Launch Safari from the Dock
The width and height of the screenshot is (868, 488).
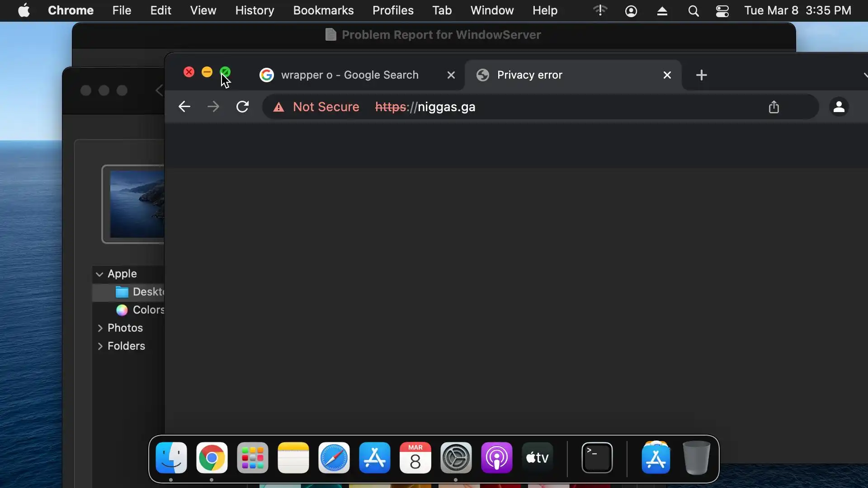point(334,458)
